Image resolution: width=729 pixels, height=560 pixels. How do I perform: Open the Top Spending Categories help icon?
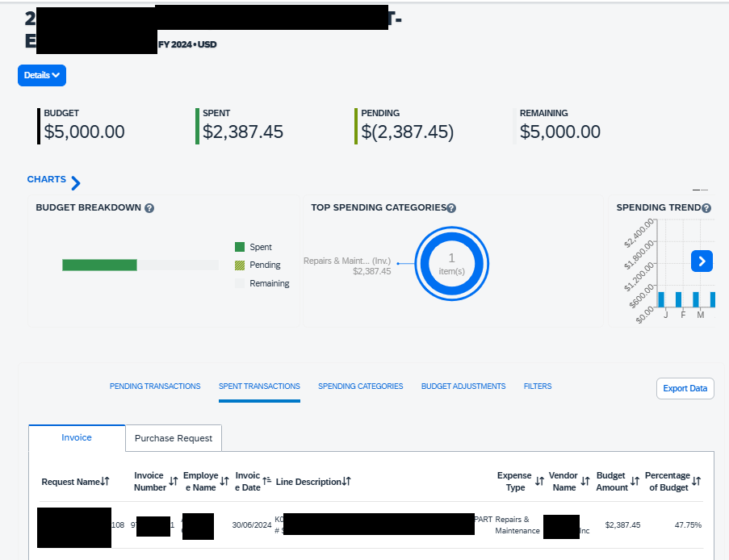point(451,208)
